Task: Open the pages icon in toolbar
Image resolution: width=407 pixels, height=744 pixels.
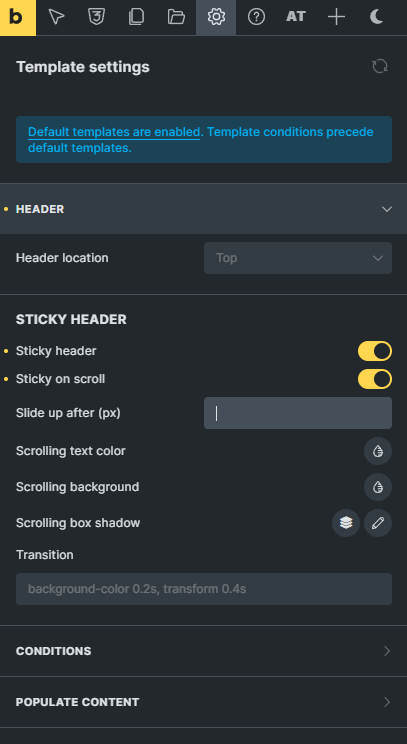Action: pyautogui.click(x=136, y=18)
